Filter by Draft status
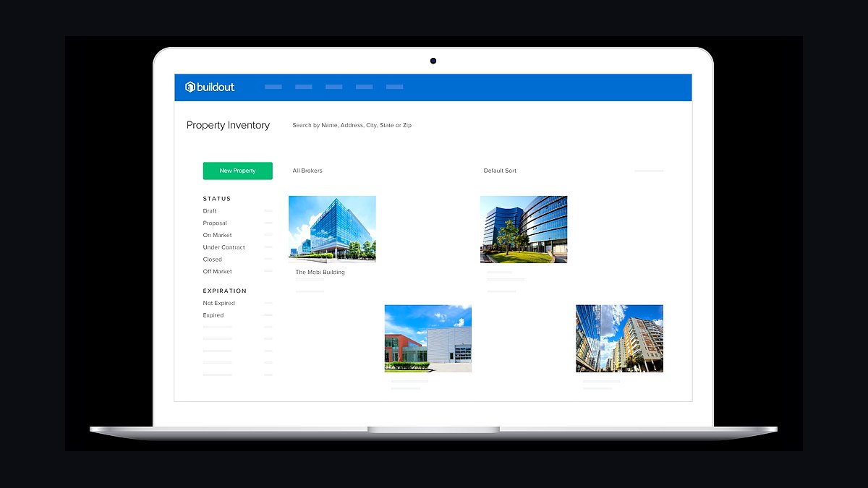The width and height of the screenshot is (868, 488). [x=210, y=211]
